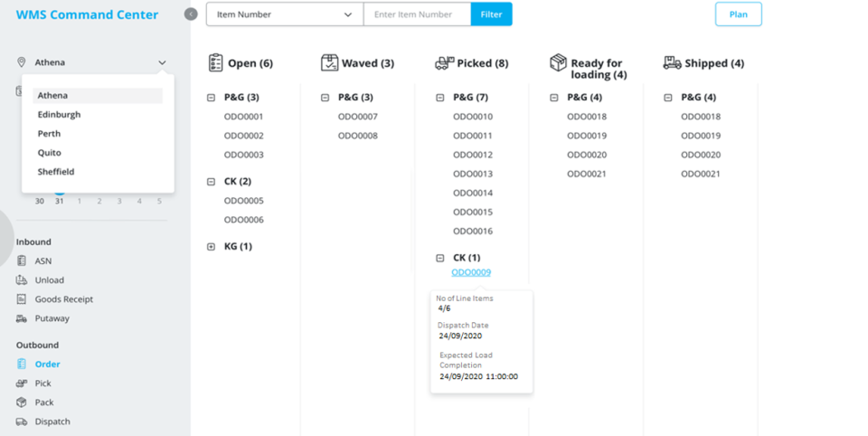This screenshot has width=868, height=436.
Task: Open ODO0018 under Ready for loading
Action: tap(587, 117)
